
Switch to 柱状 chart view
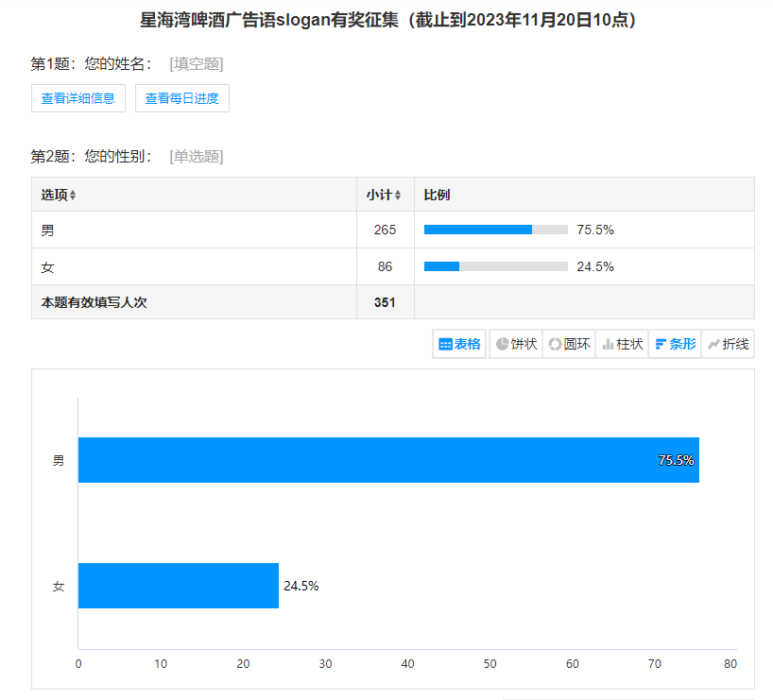click(622, 344)
